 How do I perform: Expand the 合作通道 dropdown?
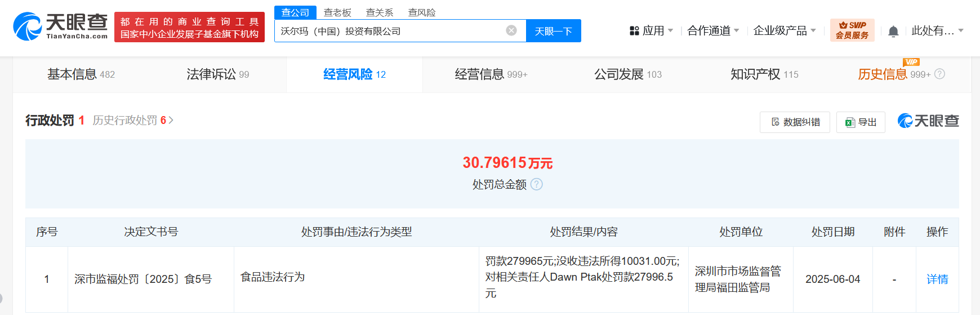pos(713,30)
